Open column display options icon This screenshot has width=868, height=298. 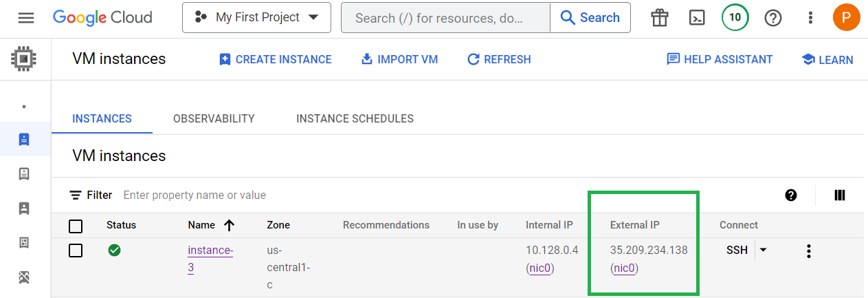pos(839,195)
